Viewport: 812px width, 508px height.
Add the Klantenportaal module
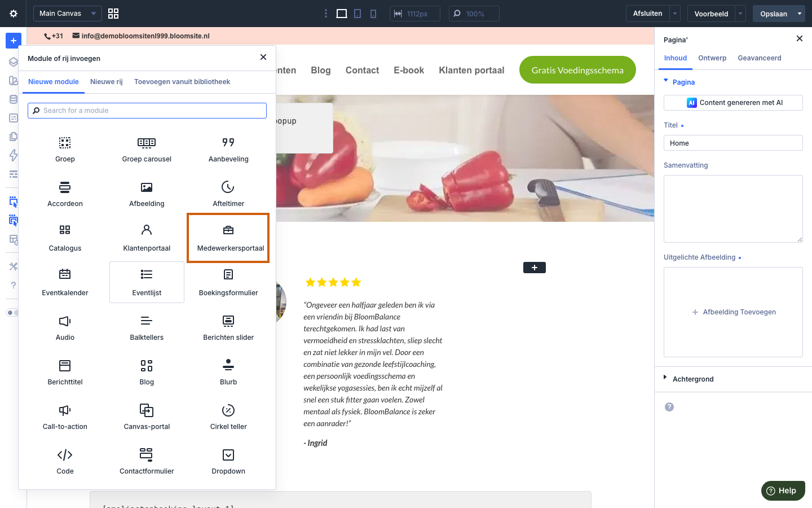point(147,238)
